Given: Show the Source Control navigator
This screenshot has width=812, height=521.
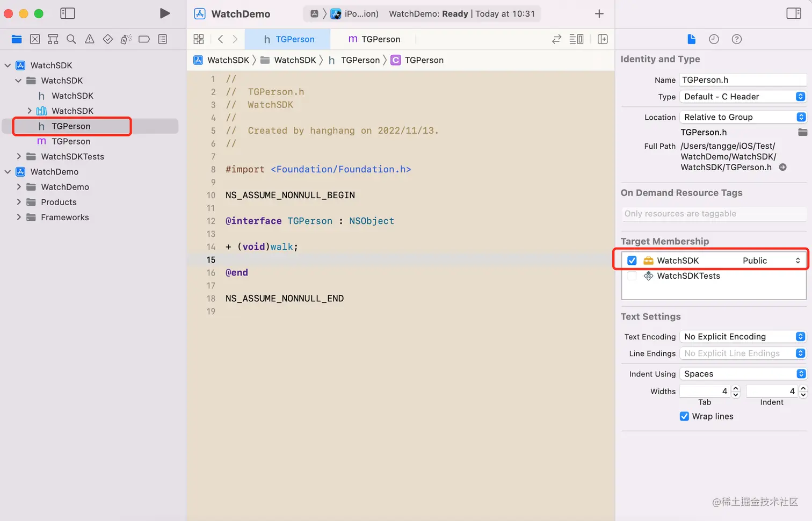Looking at the screenshot, I should (x=35, y=39).
